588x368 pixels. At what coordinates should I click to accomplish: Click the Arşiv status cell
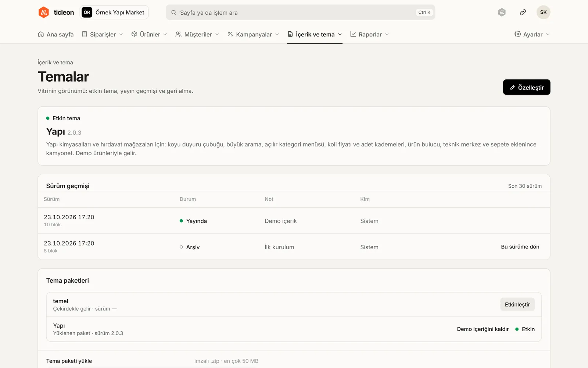coord(190,247)
